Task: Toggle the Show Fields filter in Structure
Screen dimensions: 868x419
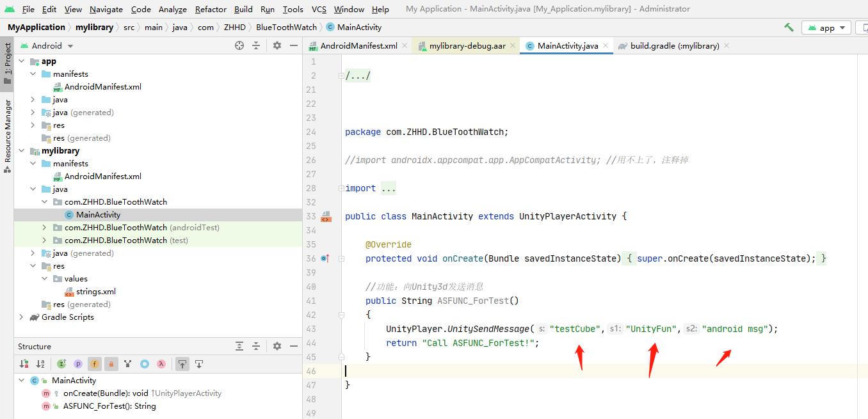Action: click(x=94, y=363)
